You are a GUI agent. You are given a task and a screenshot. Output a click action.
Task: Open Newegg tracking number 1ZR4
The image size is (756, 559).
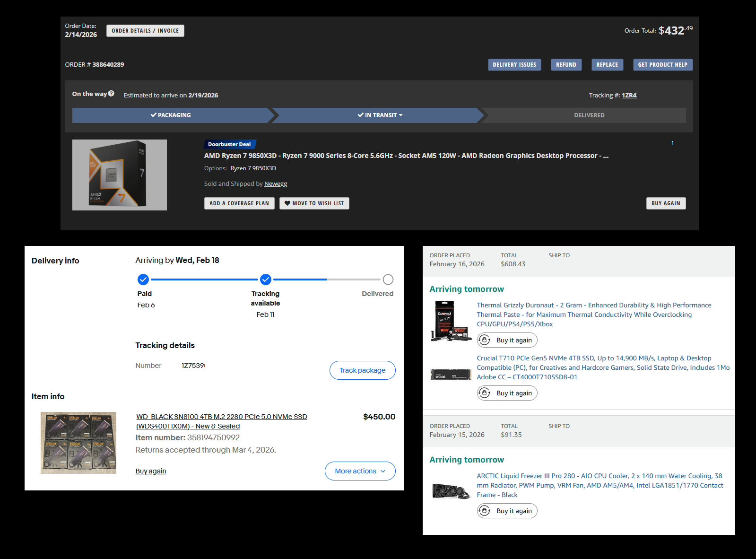(x=629, y=96)
